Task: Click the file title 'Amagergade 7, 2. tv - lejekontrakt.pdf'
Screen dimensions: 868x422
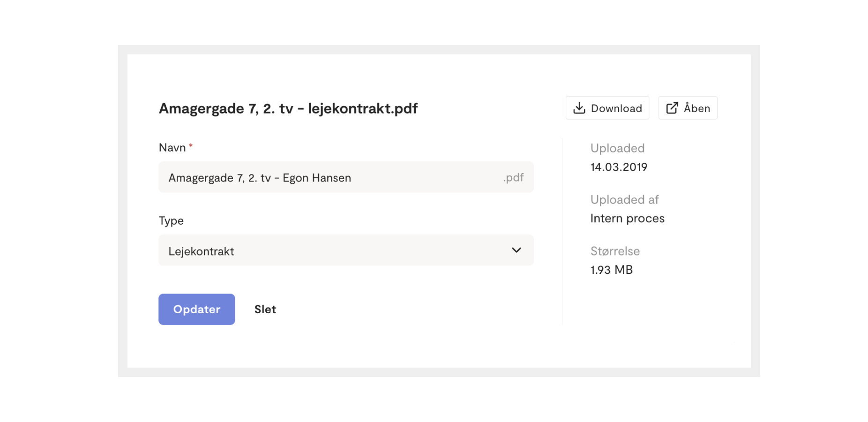Action: 288,108
